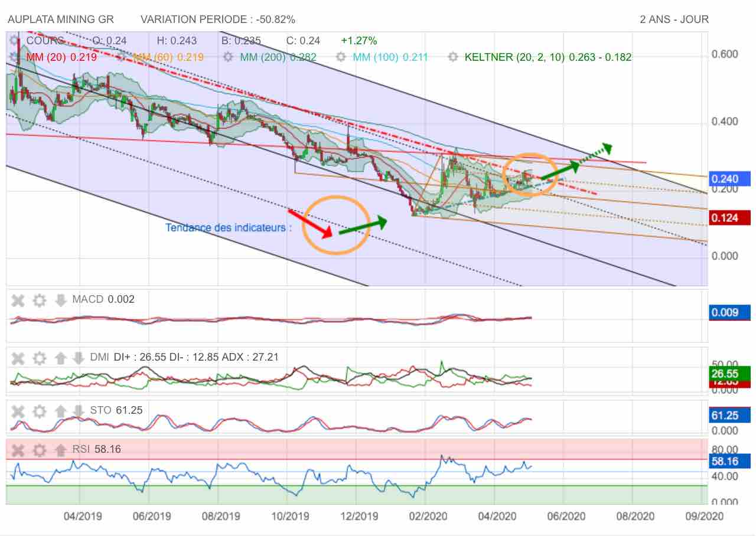Image resolution: width=756 pixels, height=536 pixels.
Task: Open STO indicator settings gear
Action: coord(39,411)
